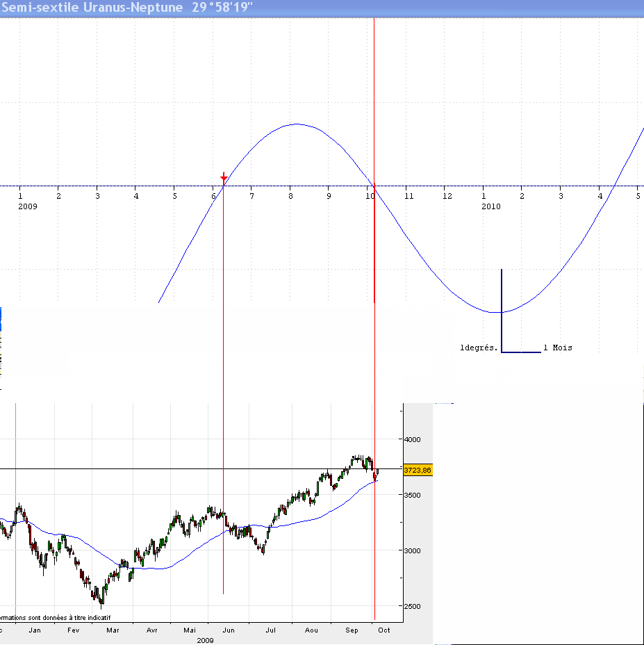The height and width of the screenshot is (645, 644).
Task: Click the 'Jan' label on the price chart
Action: pyautogui.click(x=35, y=630)
